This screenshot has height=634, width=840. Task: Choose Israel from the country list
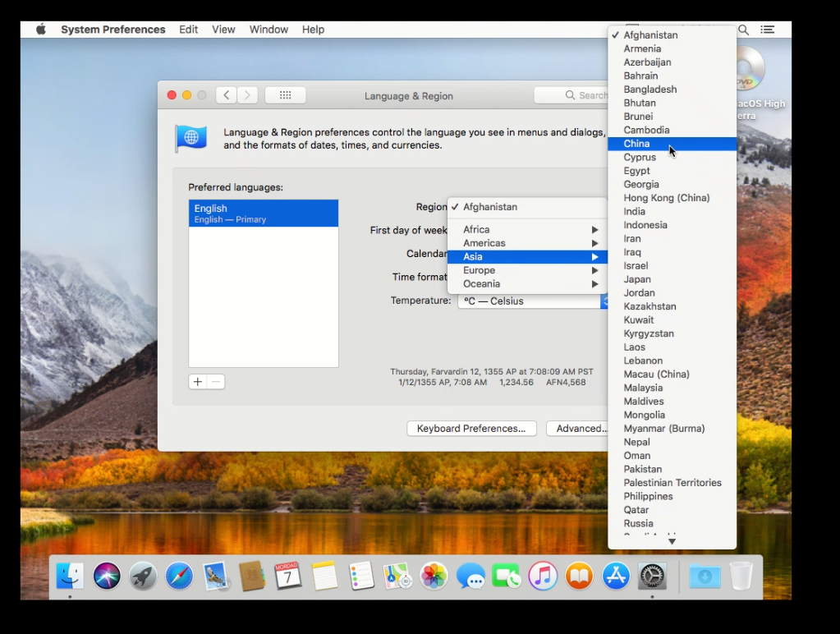click(672, 265)
